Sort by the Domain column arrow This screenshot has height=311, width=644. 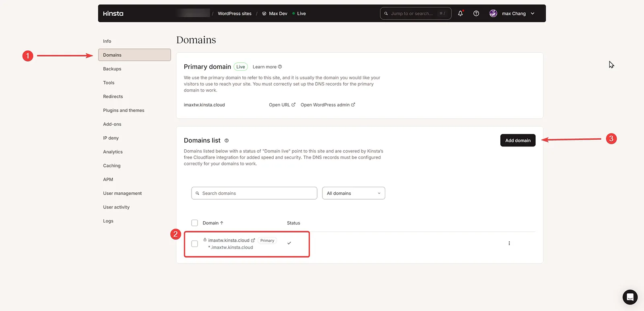[222, 223]
